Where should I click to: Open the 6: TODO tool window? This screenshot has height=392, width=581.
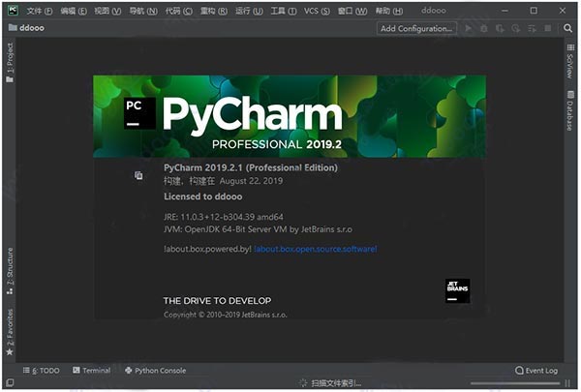pyautogui.click(x=41, y=371)
